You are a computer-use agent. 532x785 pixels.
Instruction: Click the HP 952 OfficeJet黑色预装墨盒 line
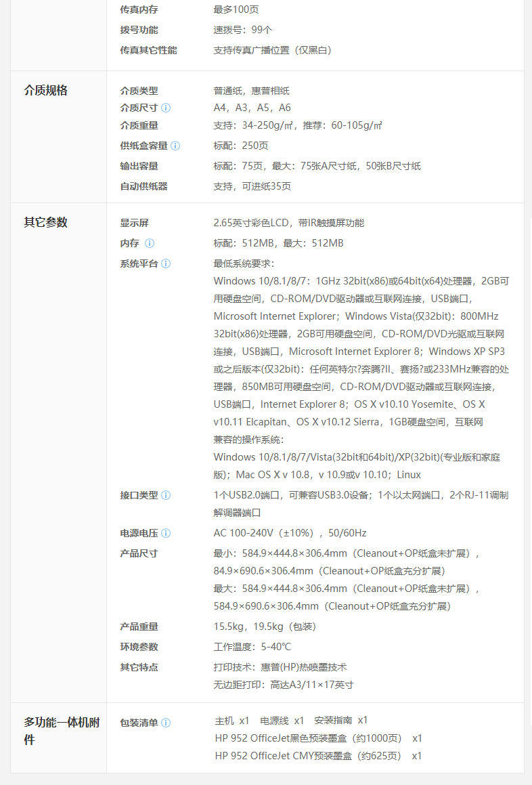(x=318, y=738)
